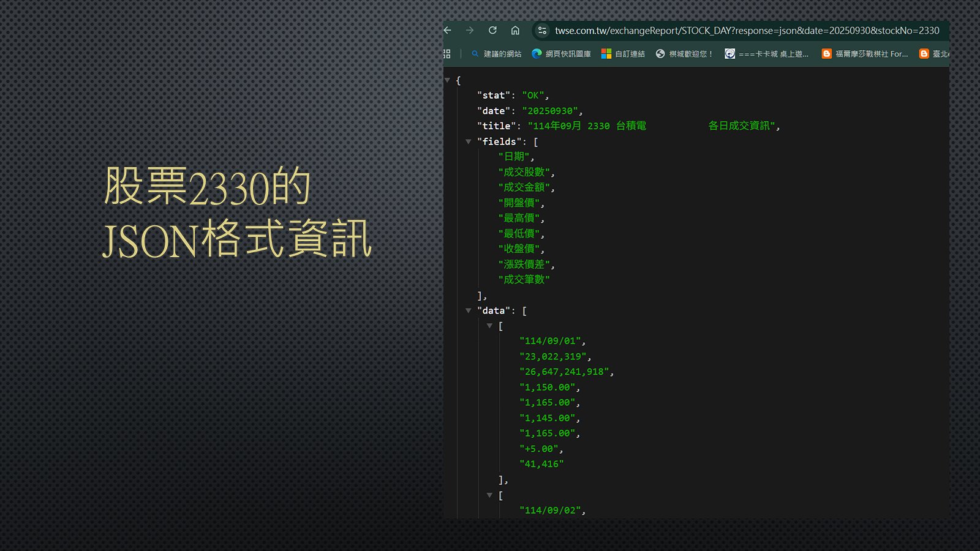
Task: Collapse the 114/09/02 data entry
Action: point(490,495)
